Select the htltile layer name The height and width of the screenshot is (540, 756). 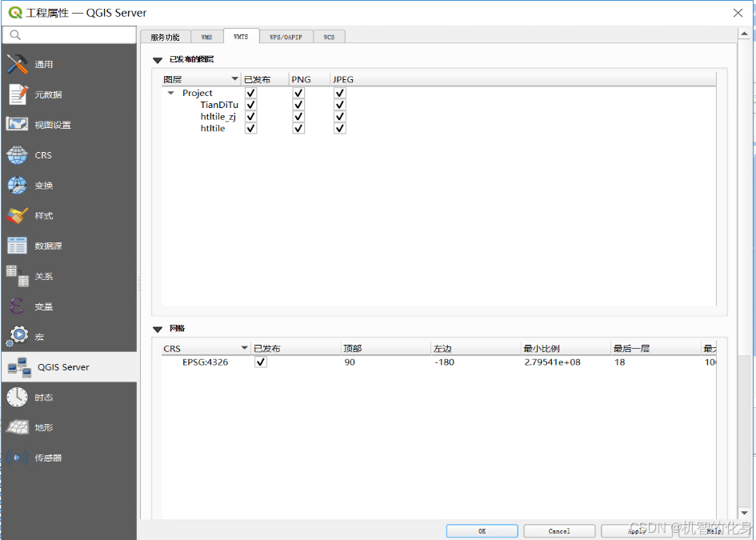pos(213,128)
